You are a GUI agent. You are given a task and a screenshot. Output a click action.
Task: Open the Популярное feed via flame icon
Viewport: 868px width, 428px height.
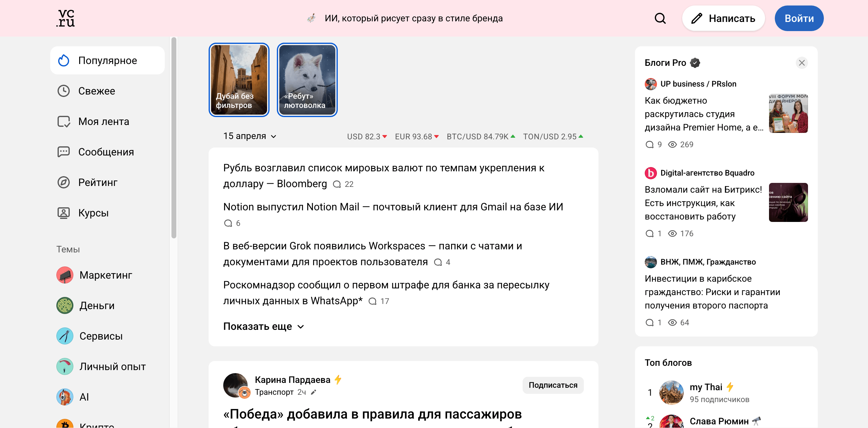click(x=64, y=60)
